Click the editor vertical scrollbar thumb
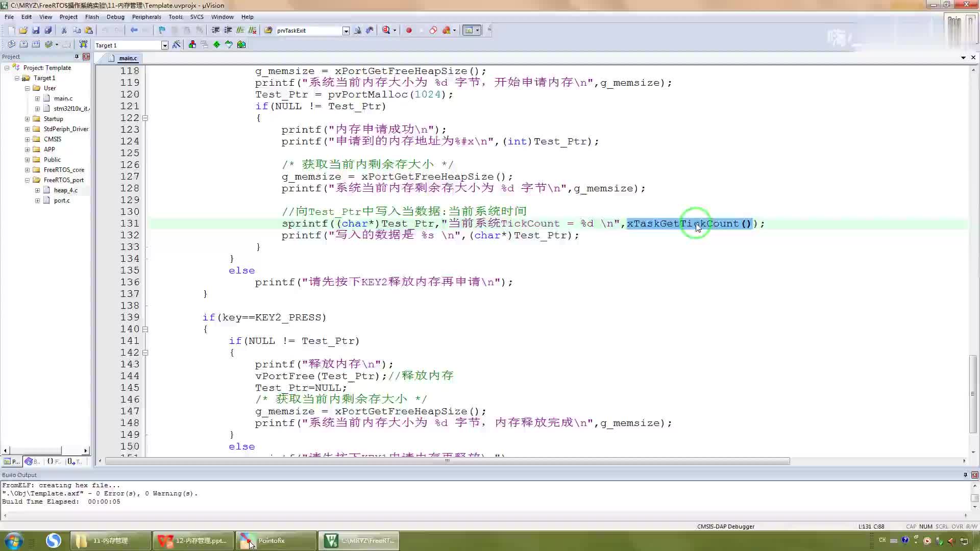980x551 pixels. point(973,394)
